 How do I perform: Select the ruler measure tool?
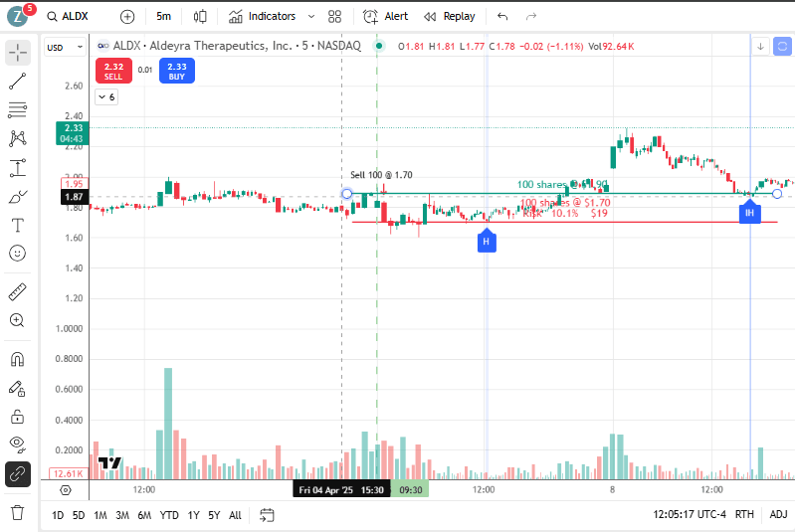point(18,292)
